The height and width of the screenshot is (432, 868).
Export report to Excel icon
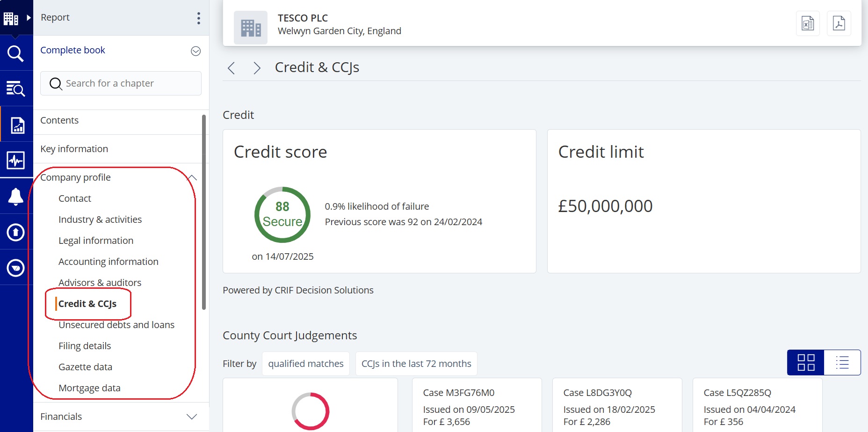point(808,23)
